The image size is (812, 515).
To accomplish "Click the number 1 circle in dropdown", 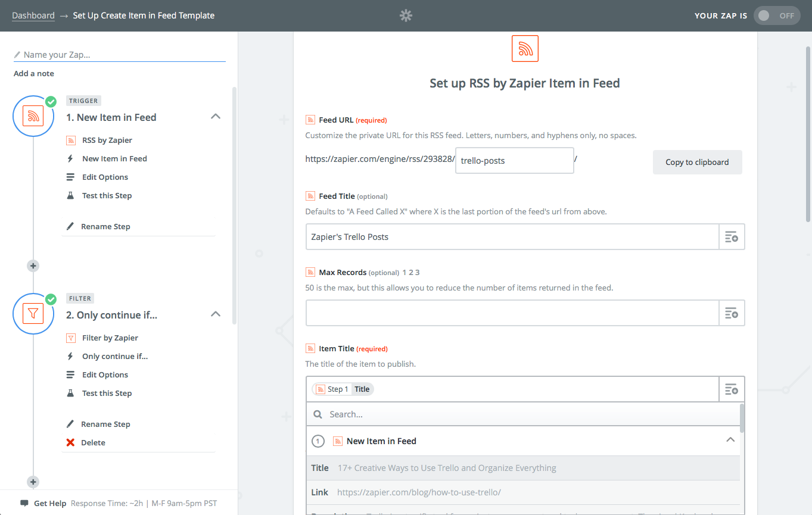I will click(x=318, y=441).
